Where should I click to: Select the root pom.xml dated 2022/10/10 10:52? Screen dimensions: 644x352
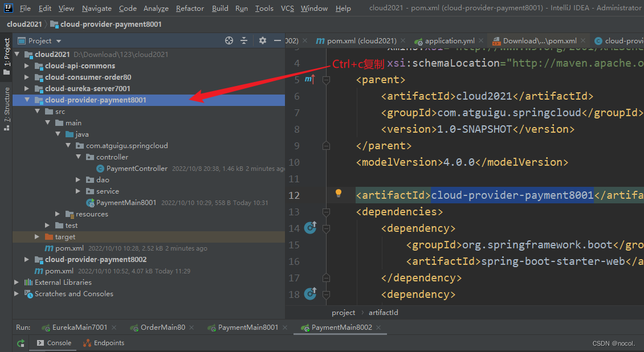59,271
